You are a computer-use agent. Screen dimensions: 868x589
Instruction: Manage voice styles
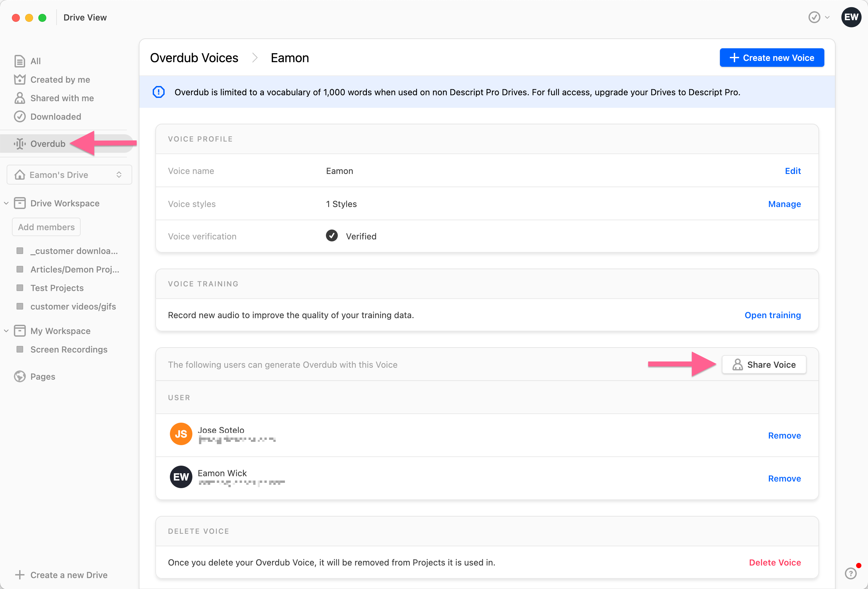[784, 204]
